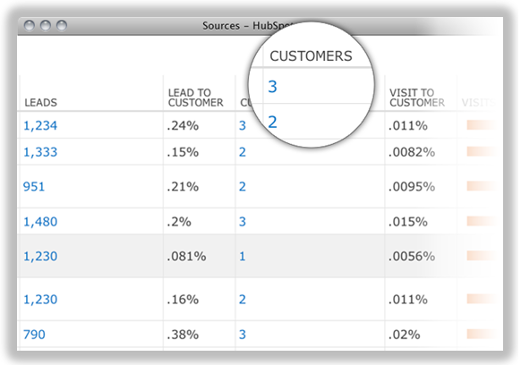The height and width of the screenshot is (365, 521).
Task: Click the 951 leads value
Action: [x=34, y=187]
